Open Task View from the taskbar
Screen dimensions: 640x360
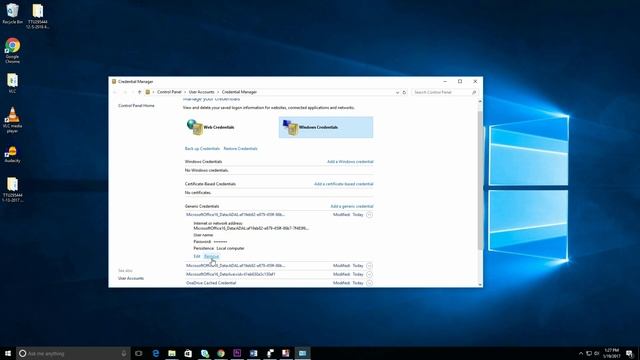139,353
